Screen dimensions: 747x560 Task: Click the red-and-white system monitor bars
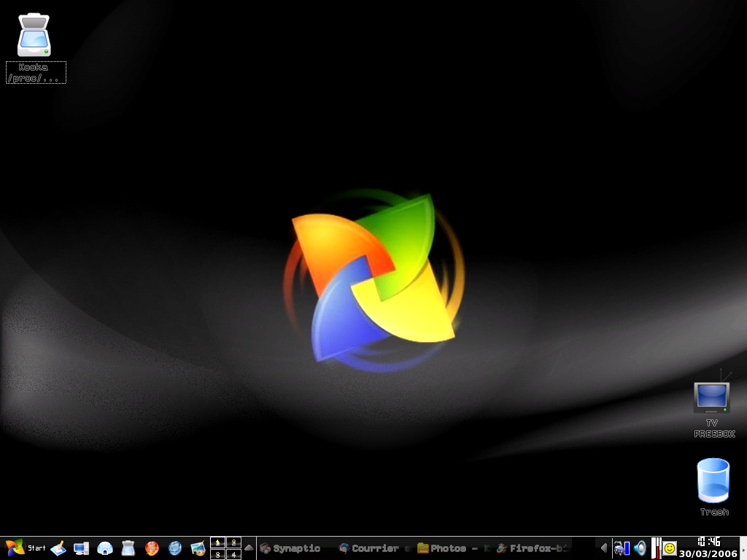click(x=656, y=548)
